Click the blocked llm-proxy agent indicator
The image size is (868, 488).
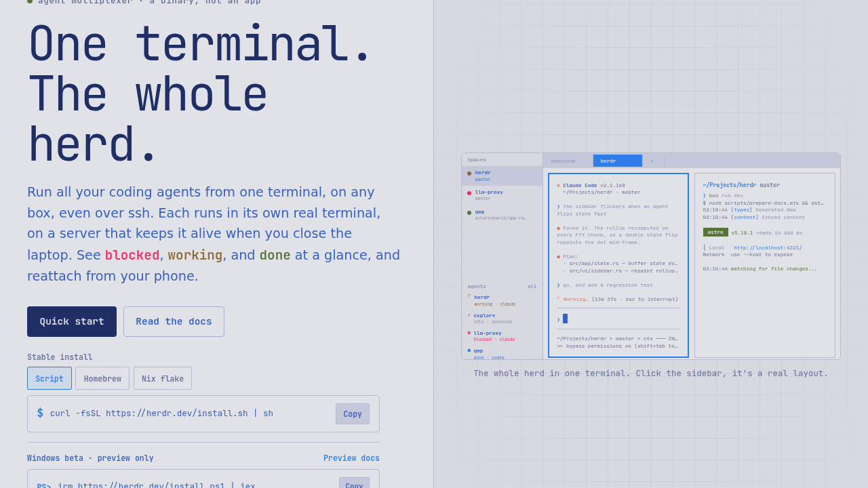tap(469, 332)
